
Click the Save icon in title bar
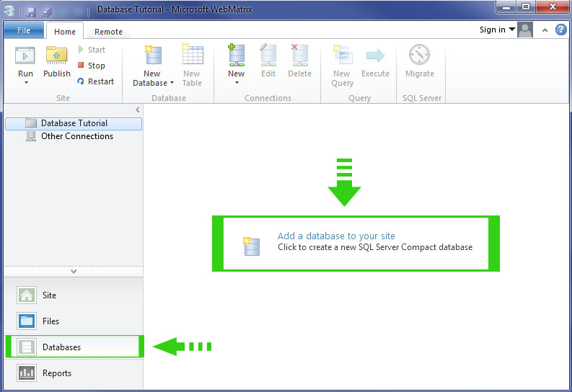tap(31, 12)
